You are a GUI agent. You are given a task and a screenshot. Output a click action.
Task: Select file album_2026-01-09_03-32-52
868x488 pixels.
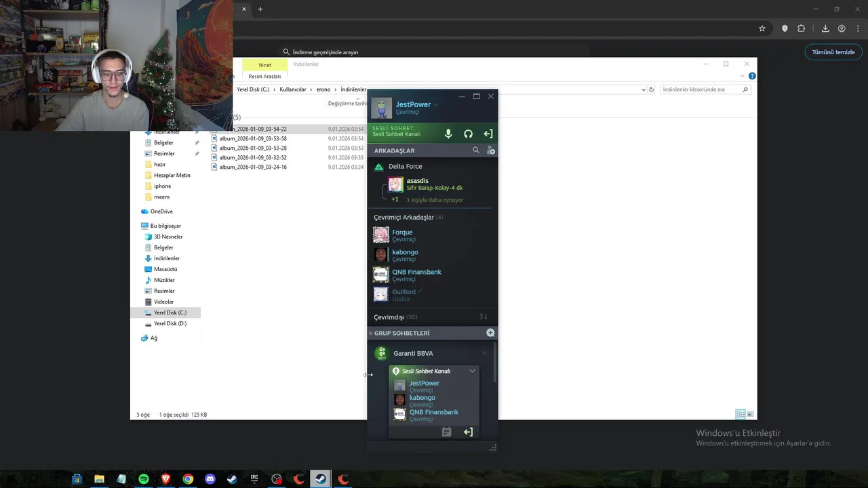253,157
